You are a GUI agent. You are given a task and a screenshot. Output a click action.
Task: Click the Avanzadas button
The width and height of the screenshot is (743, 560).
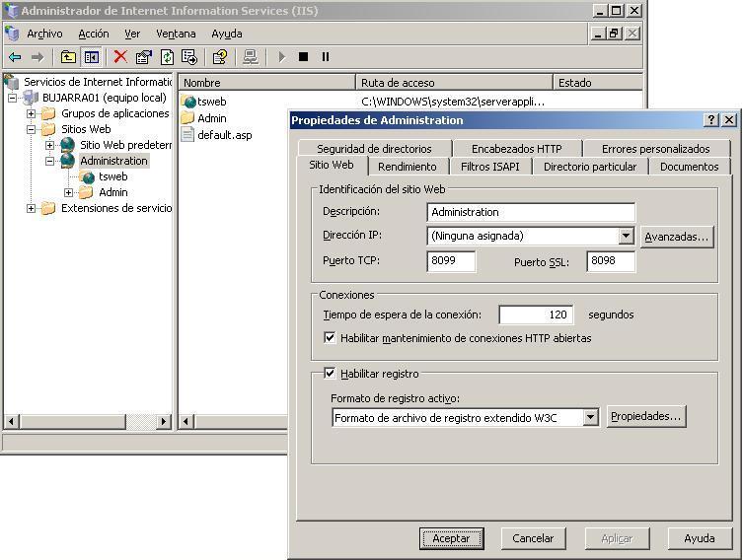pos(676,237)
